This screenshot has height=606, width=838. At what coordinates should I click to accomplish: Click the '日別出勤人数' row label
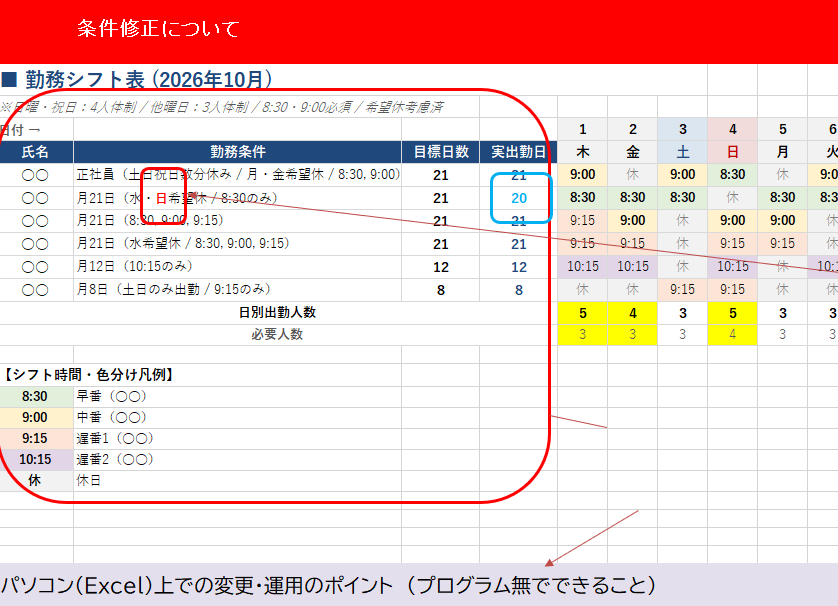(277, 313)
